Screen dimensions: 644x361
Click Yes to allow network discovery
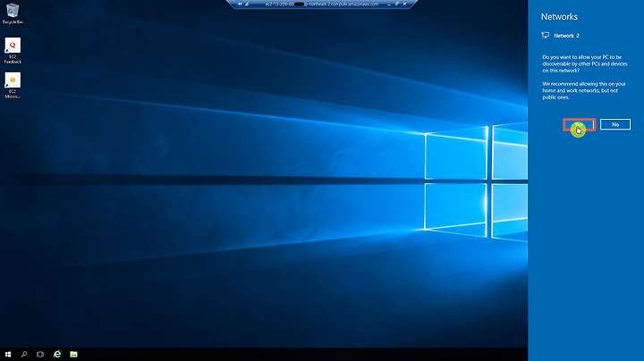579,124
